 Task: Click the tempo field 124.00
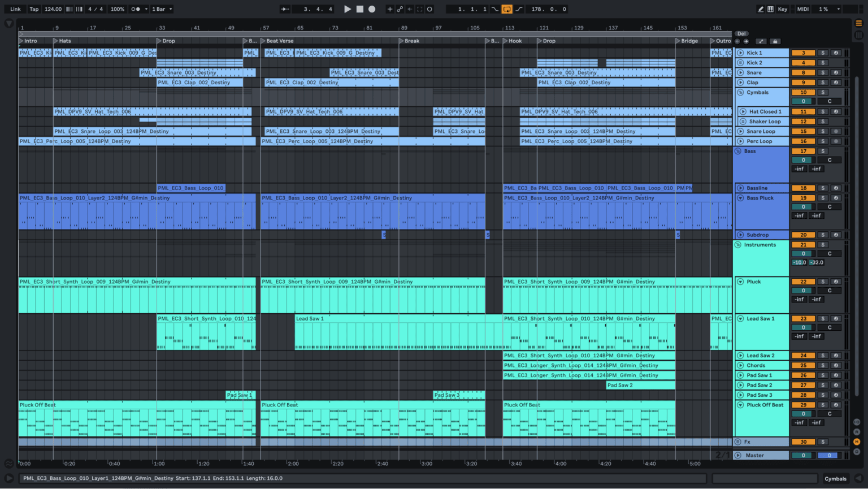[53, 9]
